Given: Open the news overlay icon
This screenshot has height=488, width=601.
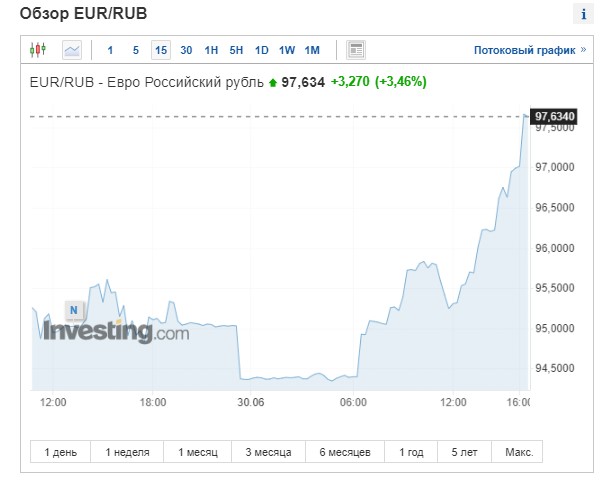Looking at the screenshot, I should [x=356, y=49].
